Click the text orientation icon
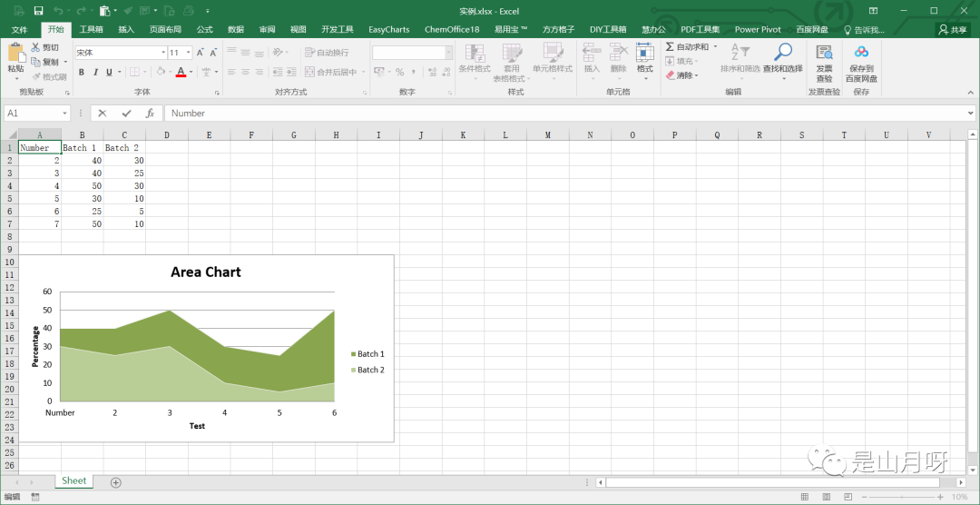 [x=279, y=53]
